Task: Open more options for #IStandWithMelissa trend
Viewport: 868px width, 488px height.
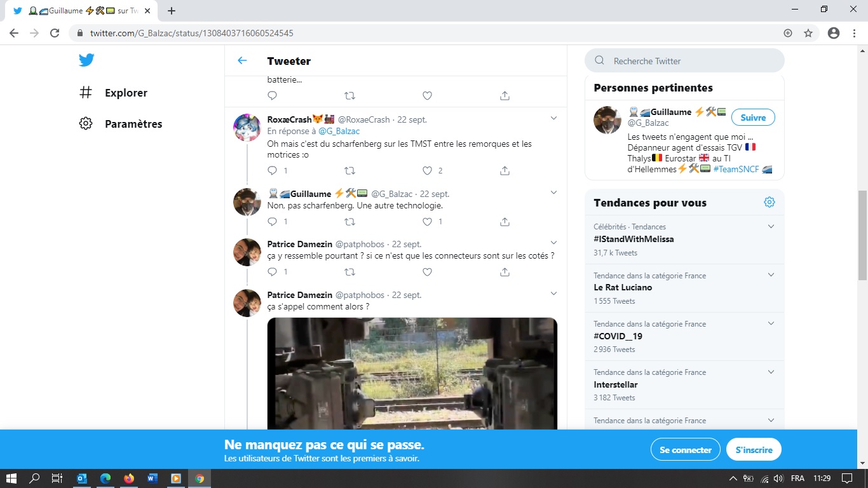Action: click(771, 227)
